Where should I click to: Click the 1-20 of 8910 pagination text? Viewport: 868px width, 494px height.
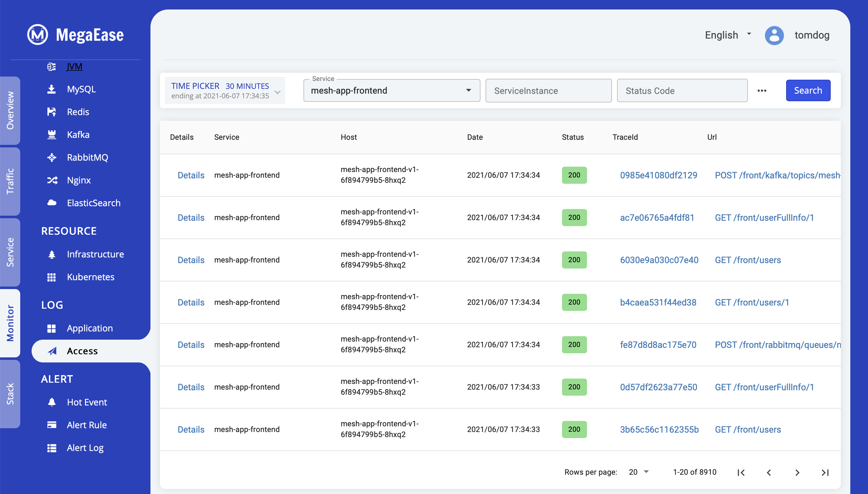point(694,472)
